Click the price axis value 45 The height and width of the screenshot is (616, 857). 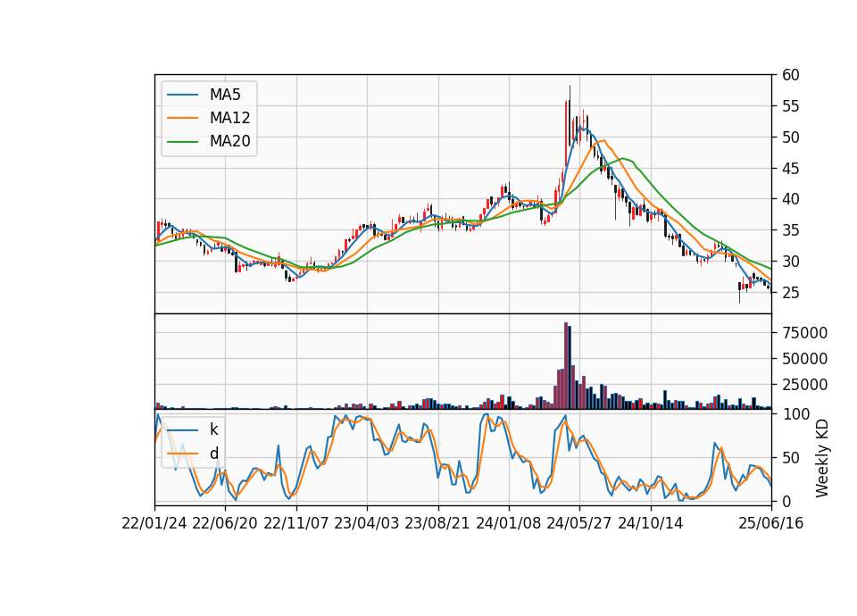[790, 169]
